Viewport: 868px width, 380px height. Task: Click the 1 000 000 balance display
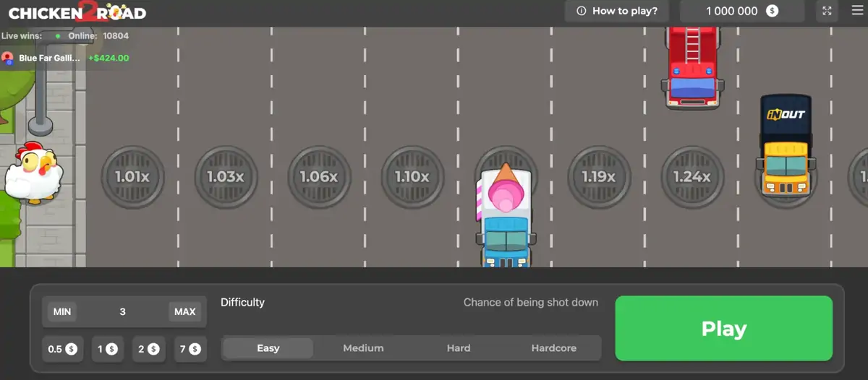click(742, 11)
